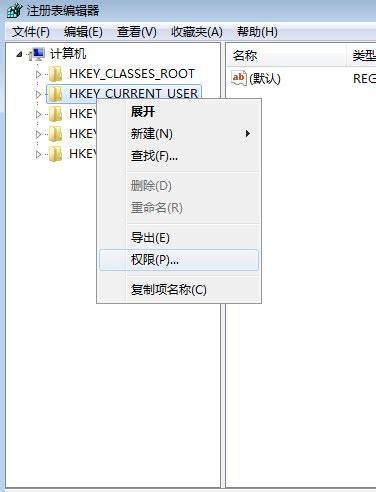The height and width of the screenshot is (492, 376).
Task: Open the 新建(N) submenu arrow
Action: coord(248,134)
